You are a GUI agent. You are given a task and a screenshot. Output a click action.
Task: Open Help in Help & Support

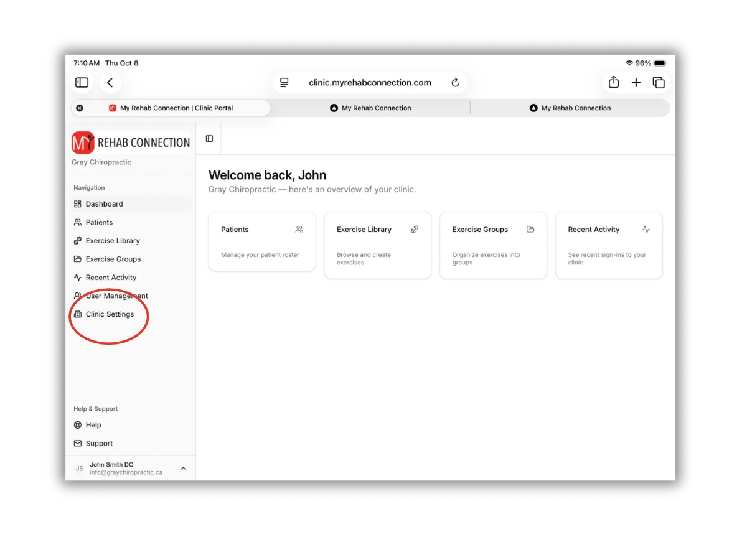131,425
